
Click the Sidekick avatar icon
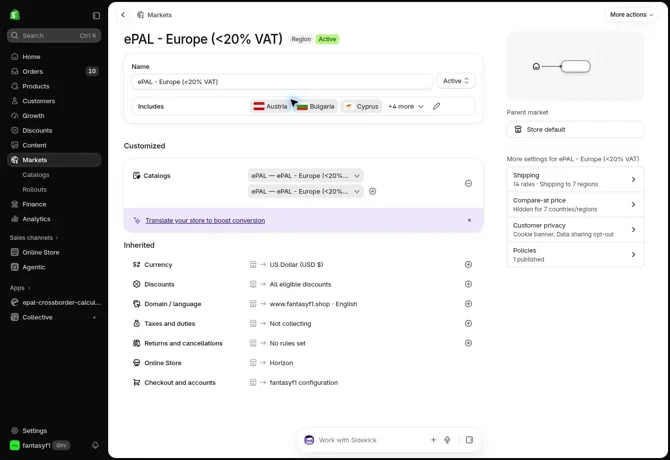[309, 440]
